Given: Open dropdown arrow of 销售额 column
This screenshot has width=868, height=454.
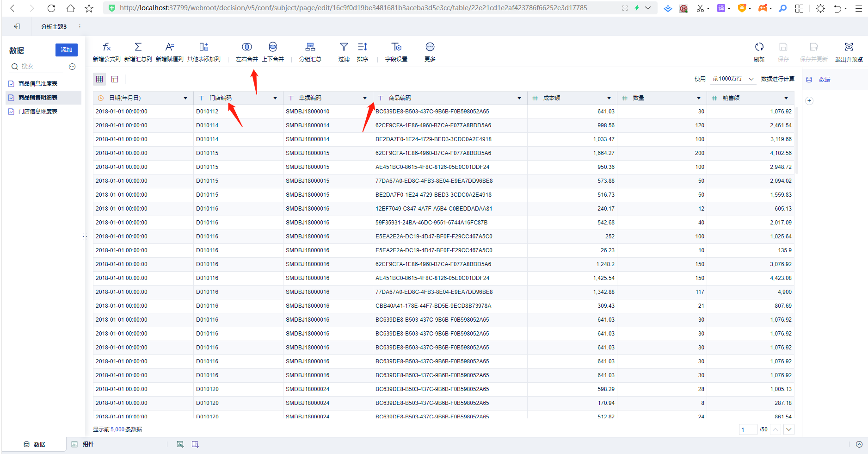Looking at the screenshot, I should tap(786, 98).
